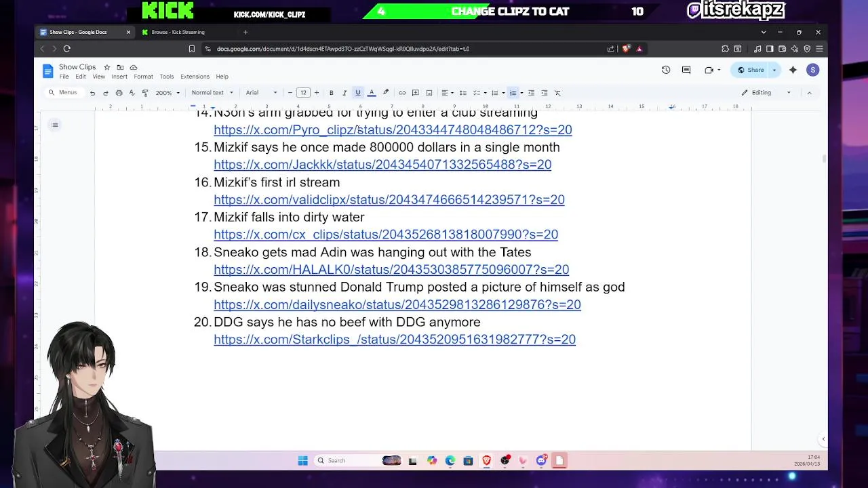
Task: Open browser extensions puzzle icon
Action: 725,49
